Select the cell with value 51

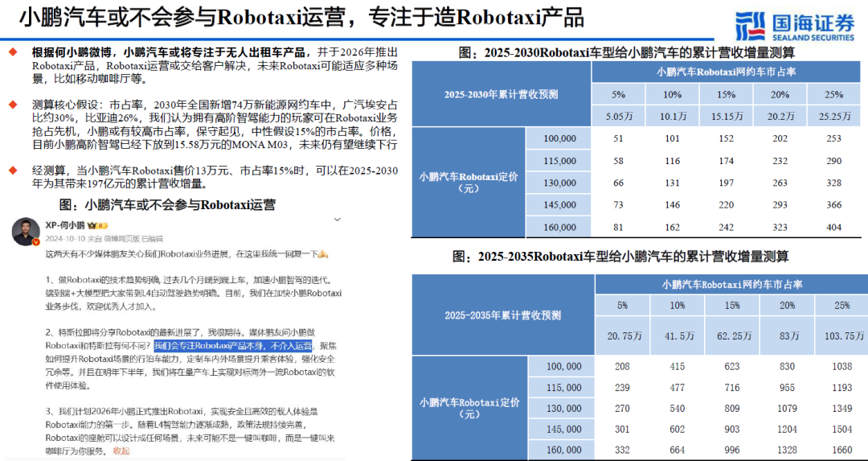pyautogui.click(x=619, y=139)
